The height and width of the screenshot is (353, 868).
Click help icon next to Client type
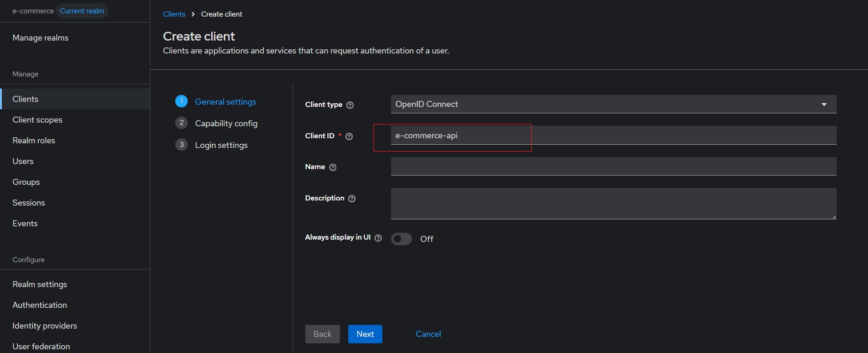(x=350, y=105)
